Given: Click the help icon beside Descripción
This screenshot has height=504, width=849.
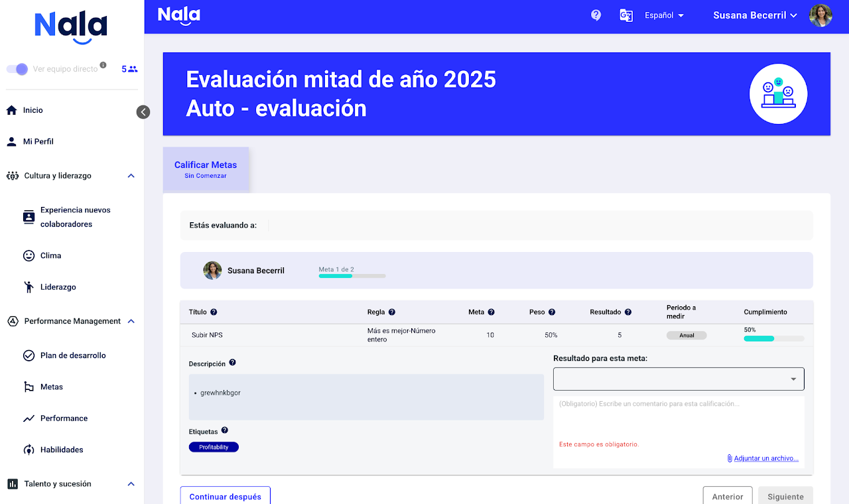Looking at the screenshot, I should (232, 363).
